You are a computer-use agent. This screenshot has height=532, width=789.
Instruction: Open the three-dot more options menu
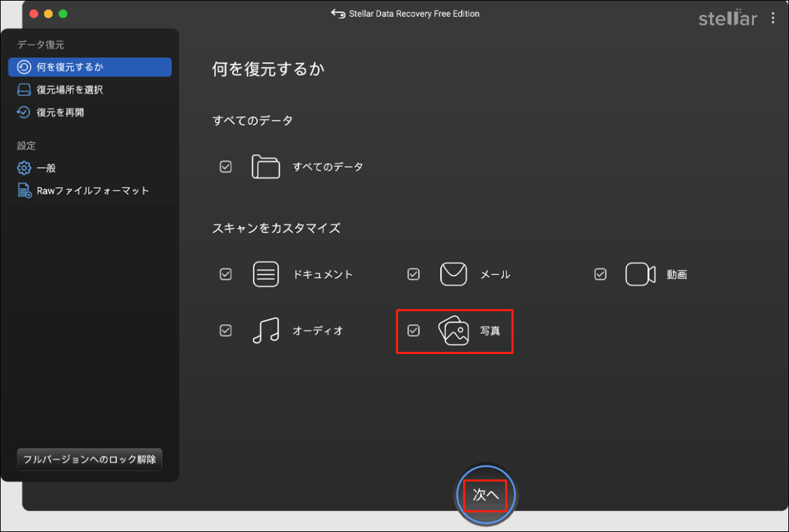[773, 18]
